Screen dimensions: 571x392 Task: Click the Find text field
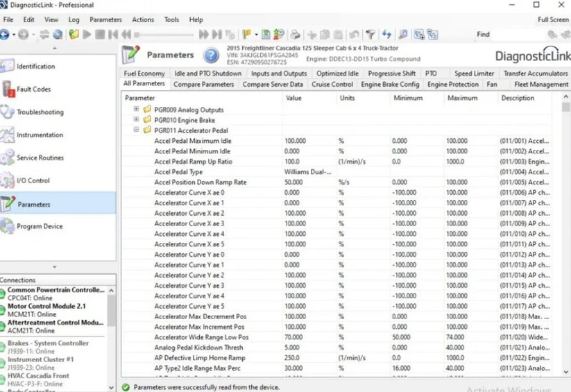point(518,35)
